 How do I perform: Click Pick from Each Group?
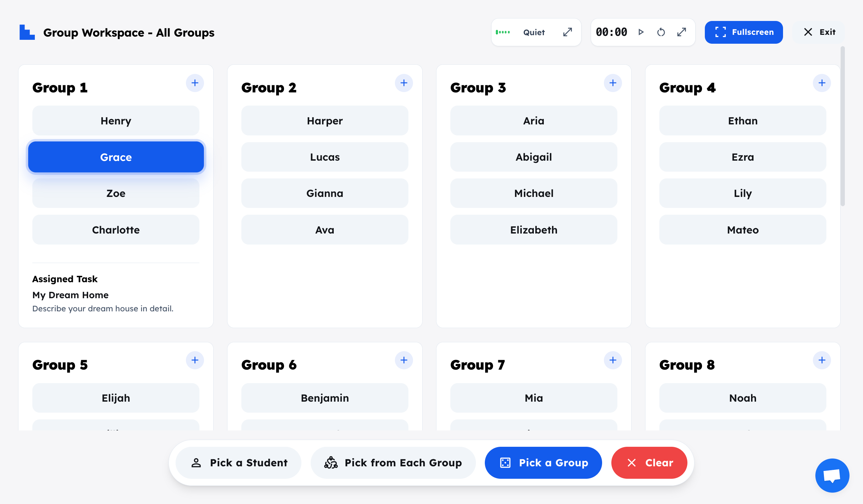[x=393, y=462]
